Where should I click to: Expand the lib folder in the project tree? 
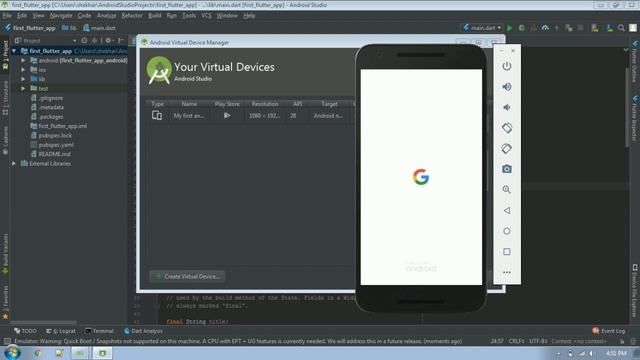click(x=23, y=79)
